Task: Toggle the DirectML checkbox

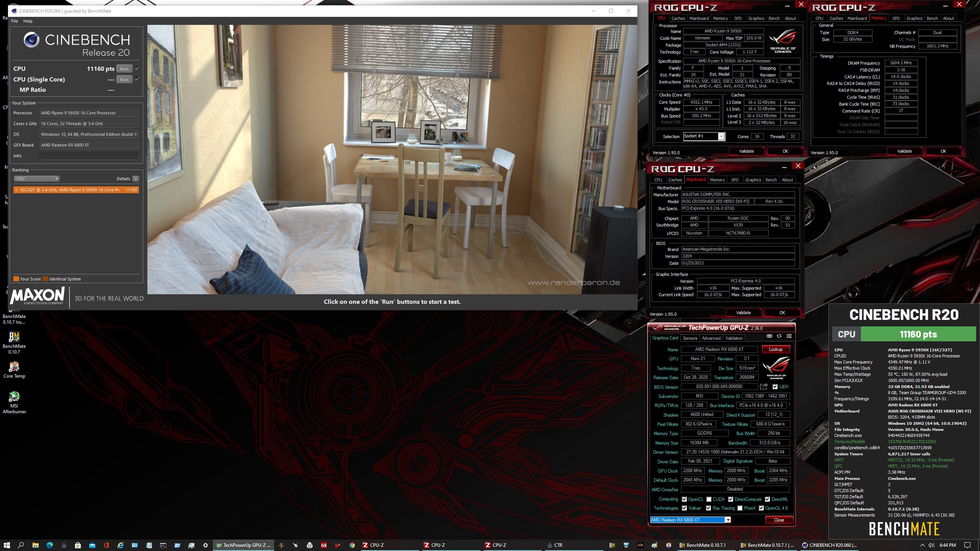Action: click(768, 499)
